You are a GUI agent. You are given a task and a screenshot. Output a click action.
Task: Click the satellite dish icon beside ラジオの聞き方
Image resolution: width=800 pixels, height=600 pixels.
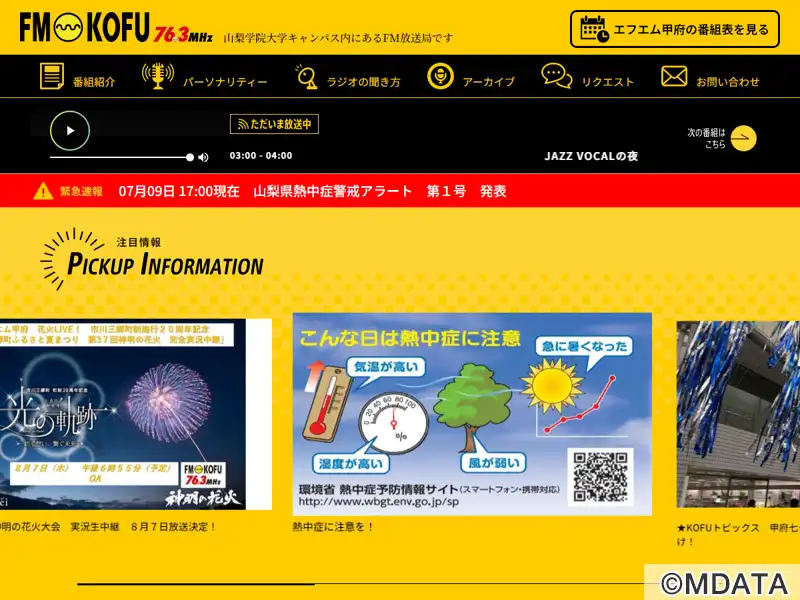pos(307,77)
